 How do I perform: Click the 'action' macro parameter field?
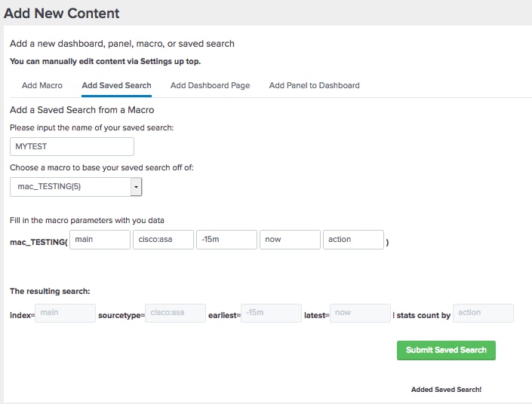353,240
